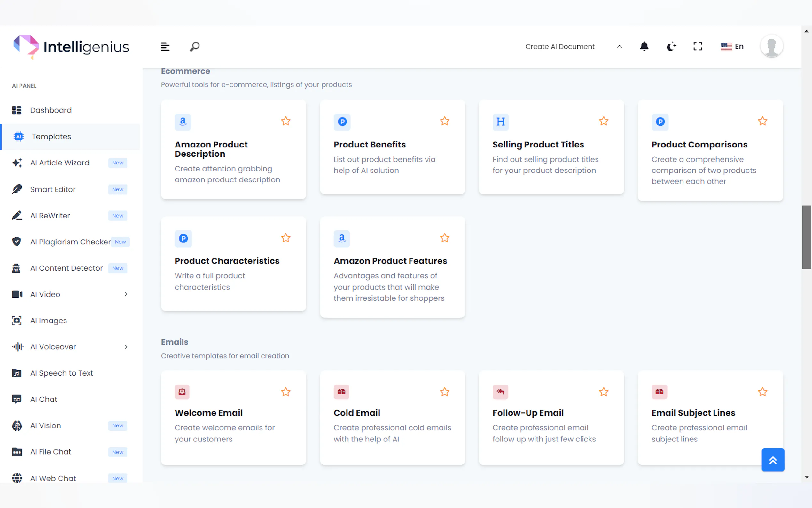
Task: Open Dashboard in the sidebar
Action: click(51, 110)
